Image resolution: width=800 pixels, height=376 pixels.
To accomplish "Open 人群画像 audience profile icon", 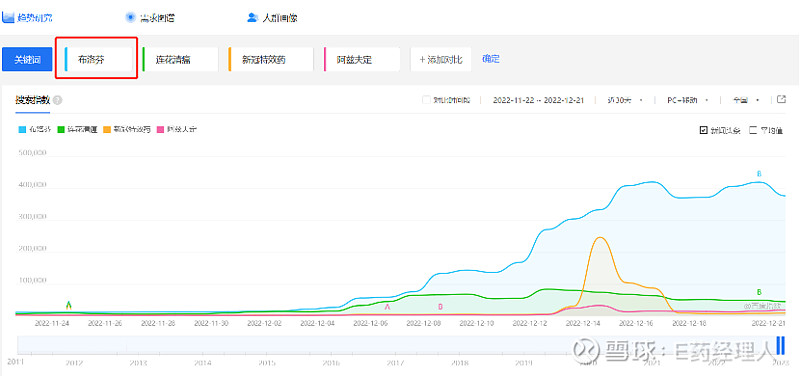I will [252, 17].
